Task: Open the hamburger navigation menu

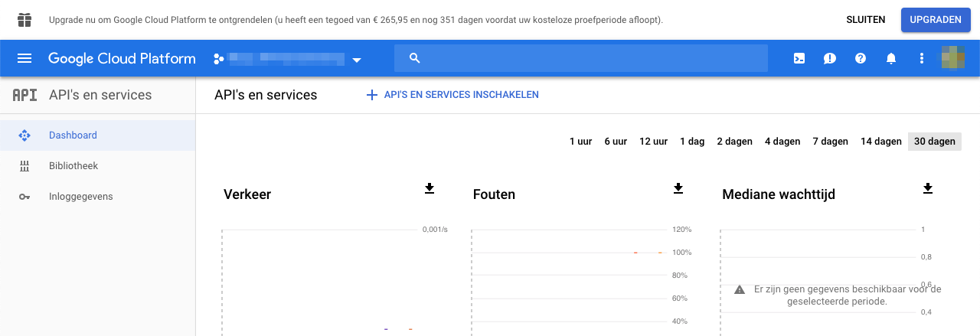Action: (x=24, y=59)
